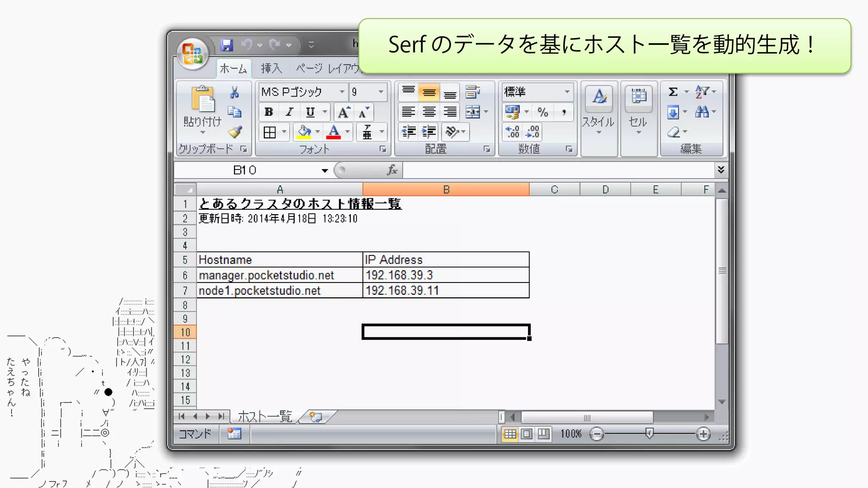Adjust the zoom slider handle
Viewport: 868px width, 488px height.
coord(649,433)
